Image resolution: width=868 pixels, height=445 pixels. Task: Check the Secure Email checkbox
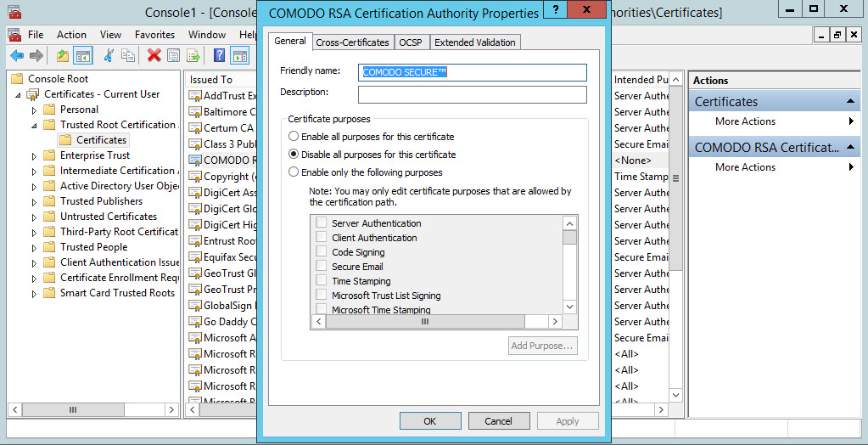(321, 266)
